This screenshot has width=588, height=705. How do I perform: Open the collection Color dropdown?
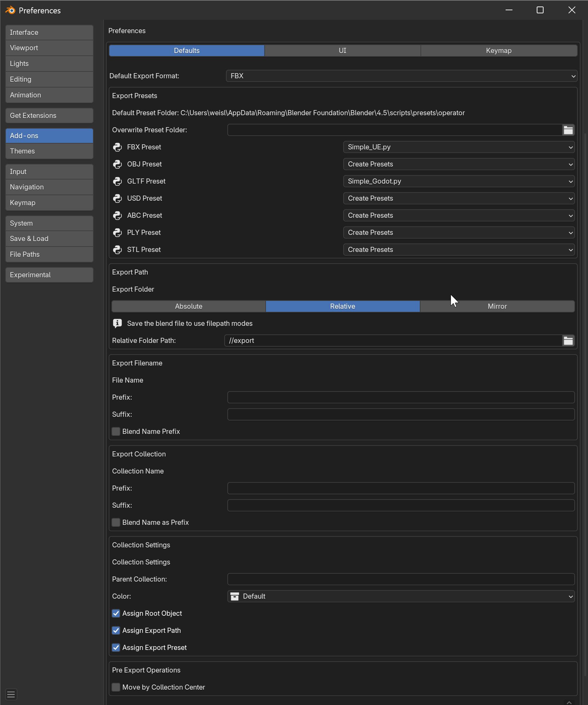(401, 596)
